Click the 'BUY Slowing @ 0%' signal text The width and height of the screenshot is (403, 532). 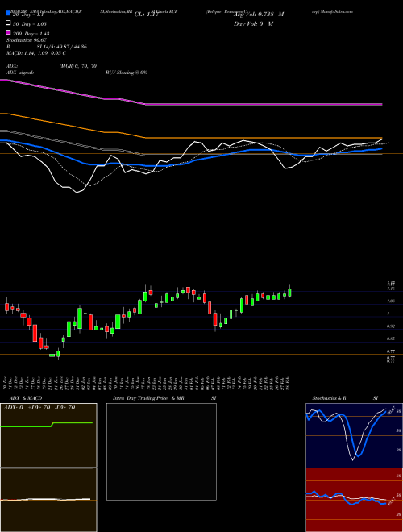pyautogui.click(x=127, y=73)
